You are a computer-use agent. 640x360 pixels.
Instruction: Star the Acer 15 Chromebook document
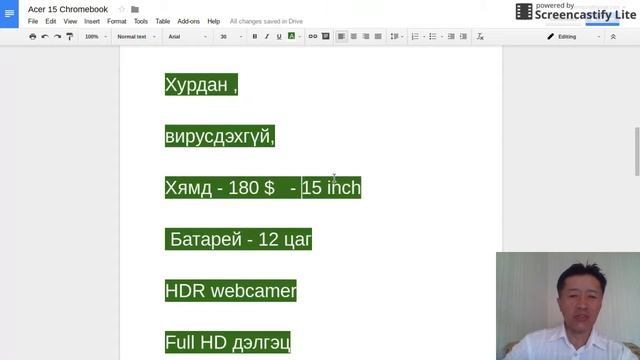(x=122, y=9)
